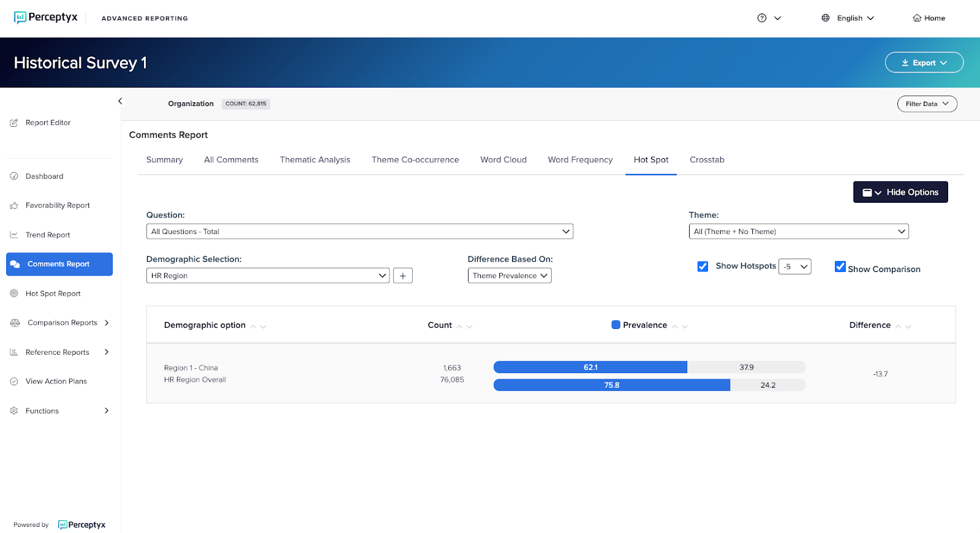The height and width of the screenshot is (533, 980).
Task: Open the hotspot threshold -5 dropdown
Action: click(795, 266)
